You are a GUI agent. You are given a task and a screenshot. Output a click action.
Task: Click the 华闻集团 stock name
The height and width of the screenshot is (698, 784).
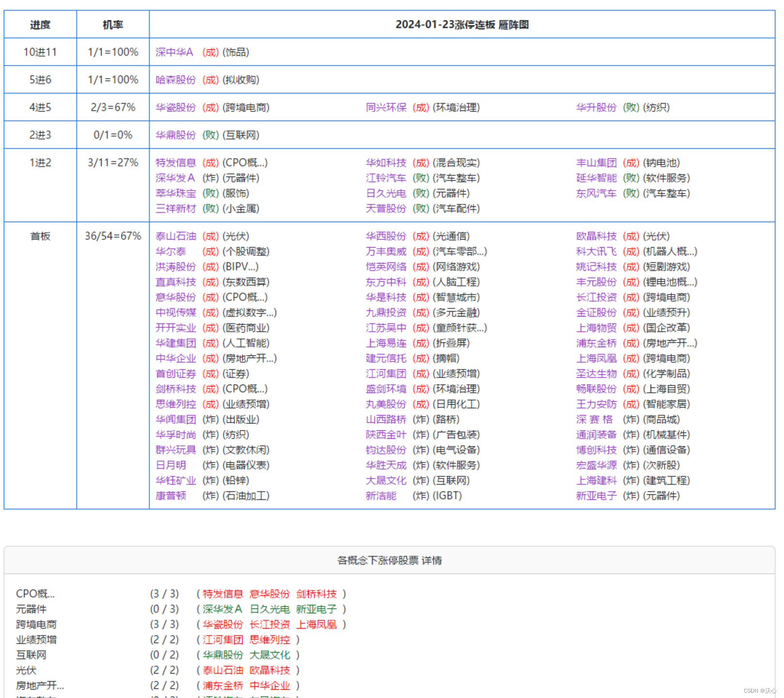click(176, 420)
